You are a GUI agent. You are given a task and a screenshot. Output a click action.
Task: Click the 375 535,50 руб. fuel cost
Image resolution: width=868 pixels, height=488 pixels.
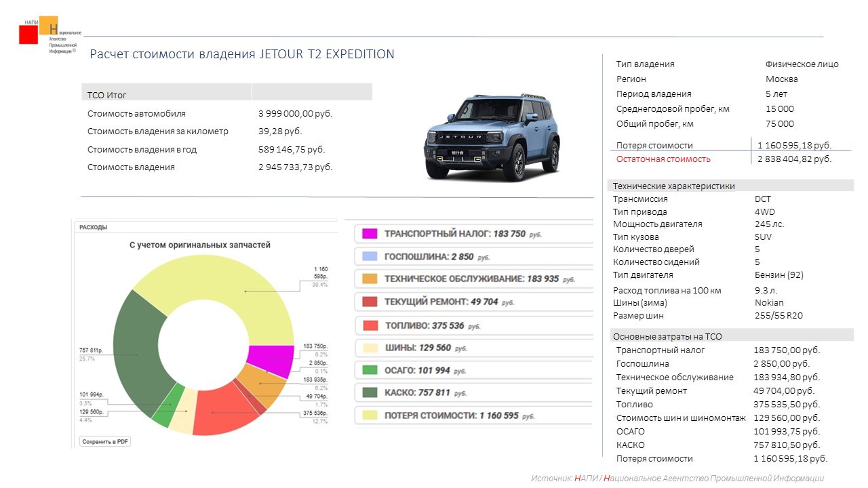[787, 405]
